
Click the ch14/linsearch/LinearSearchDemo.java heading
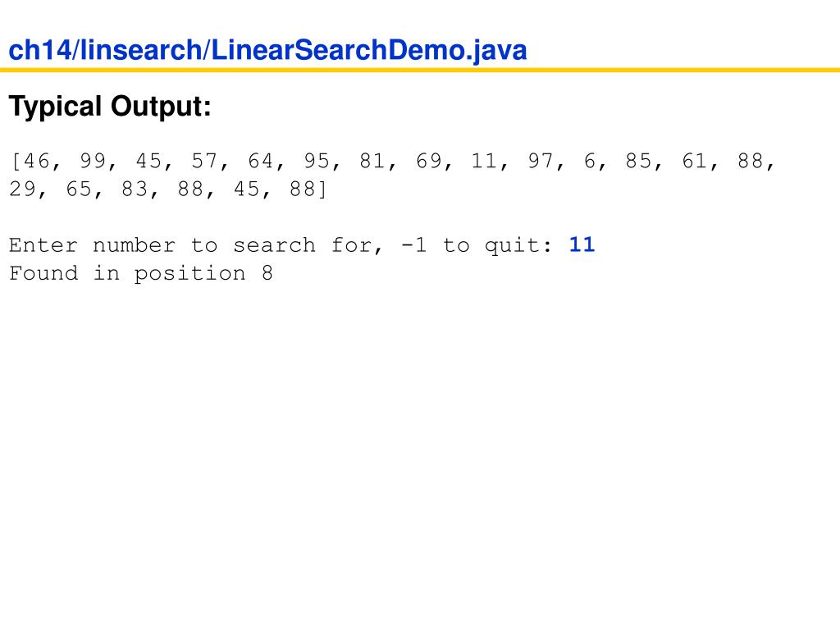268,50
